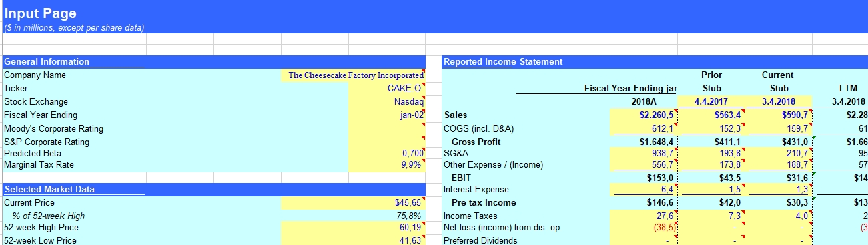Select the 52-week High Price 60,19 cell

(353, 228)
